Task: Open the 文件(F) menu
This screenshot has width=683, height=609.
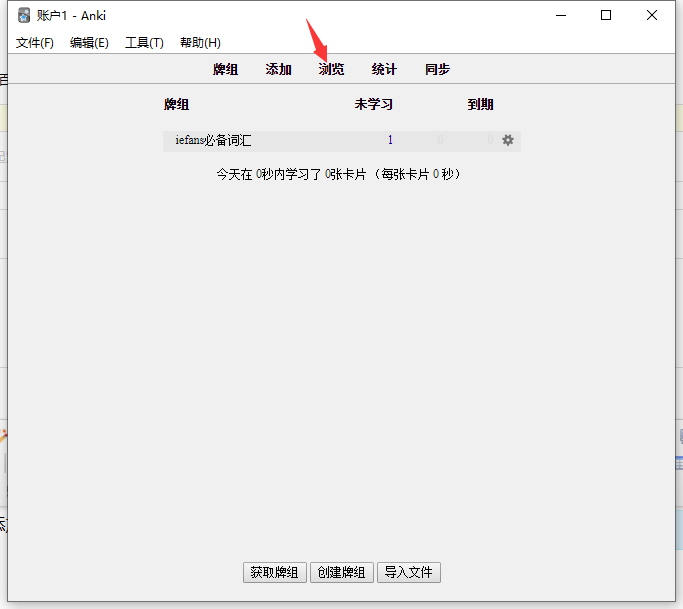Action: pos(35,43)
